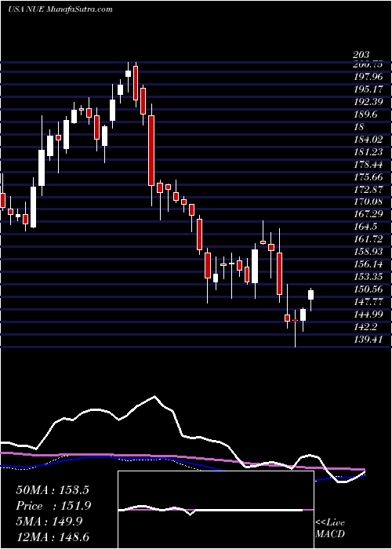Select the 175.66 axis value
392x549 pixels.
[368, 177]
